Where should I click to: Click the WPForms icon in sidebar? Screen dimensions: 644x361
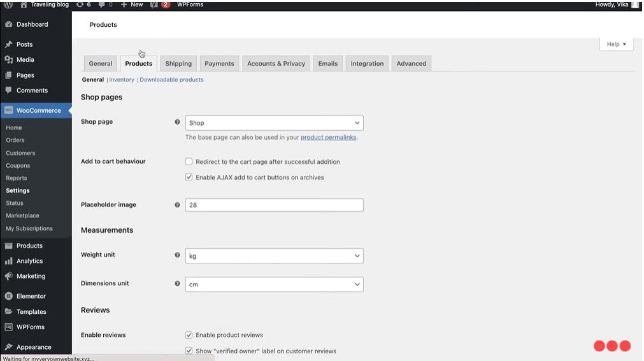click(x=9, y=327)
